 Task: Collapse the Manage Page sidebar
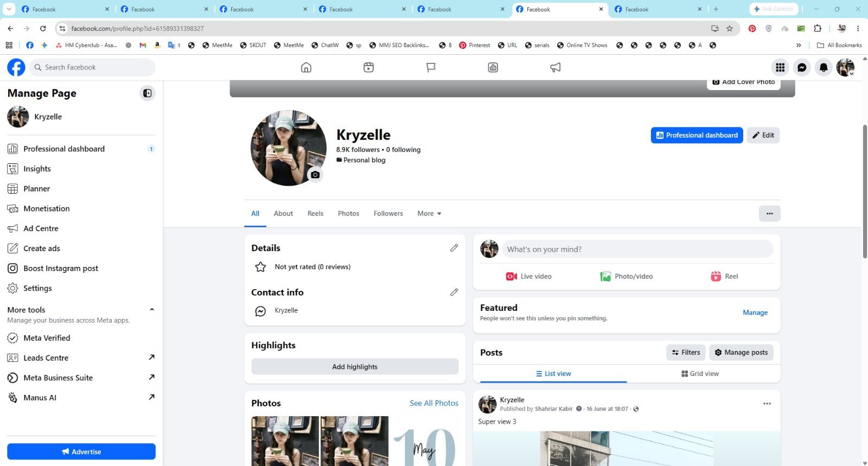147,93
